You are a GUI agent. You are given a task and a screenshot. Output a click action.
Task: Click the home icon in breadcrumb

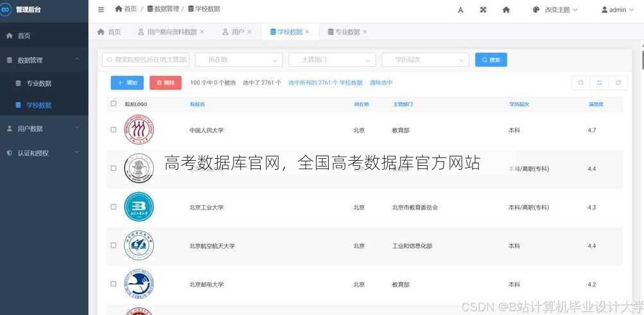click(119, 8)
